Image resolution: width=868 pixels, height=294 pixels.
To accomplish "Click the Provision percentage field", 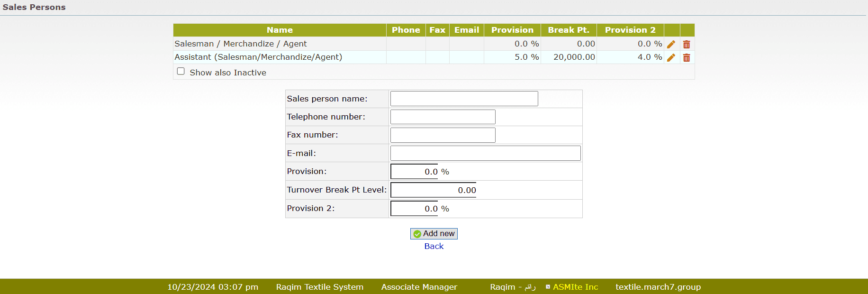I will (x=415, y=172).
